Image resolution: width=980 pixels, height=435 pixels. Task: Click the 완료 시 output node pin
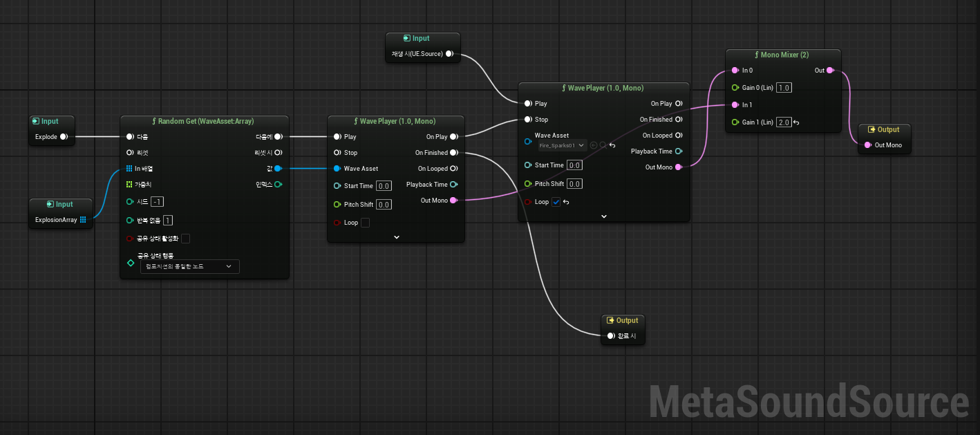point(611,336)
